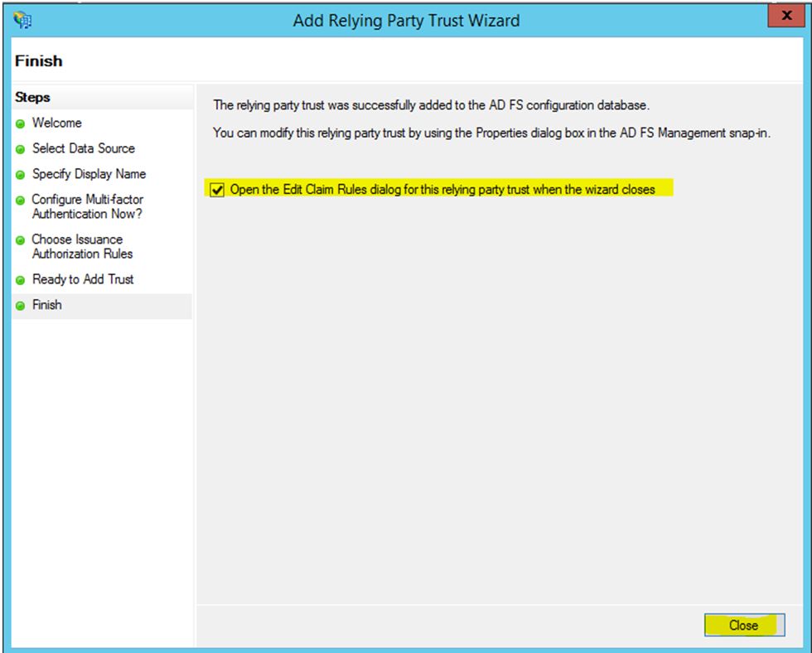Click the green bullet beside Welcome
The width and height of the screenshot is (812, 653).
20,123
